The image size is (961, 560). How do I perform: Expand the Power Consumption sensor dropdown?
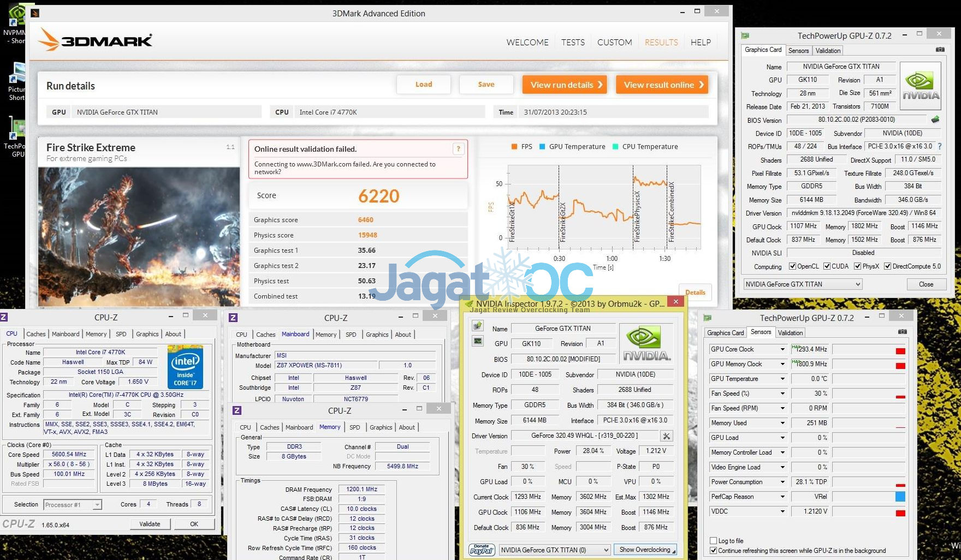782,482
